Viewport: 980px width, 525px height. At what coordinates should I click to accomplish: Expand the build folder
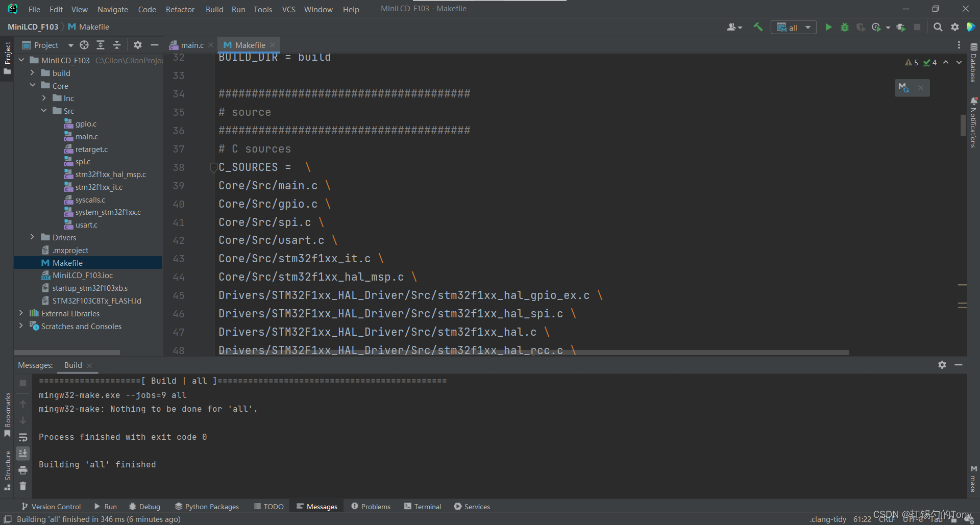point(33,73)
